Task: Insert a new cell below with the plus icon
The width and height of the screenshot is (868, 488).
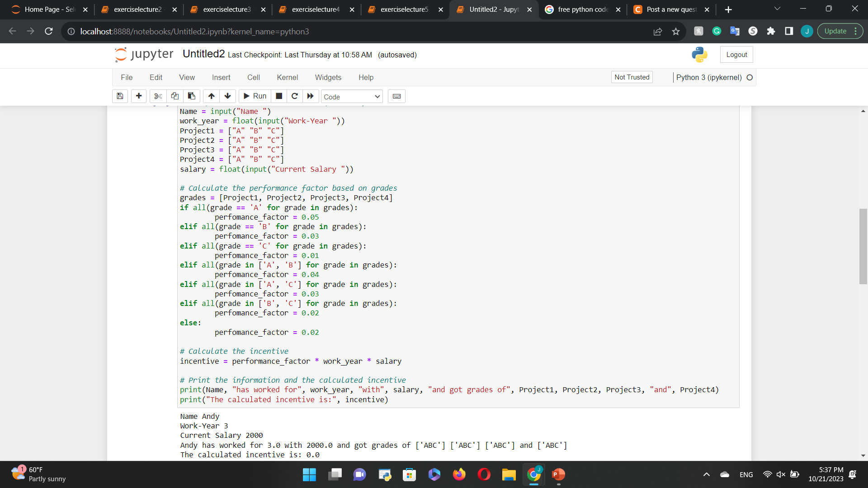Action: coord(138,96)
